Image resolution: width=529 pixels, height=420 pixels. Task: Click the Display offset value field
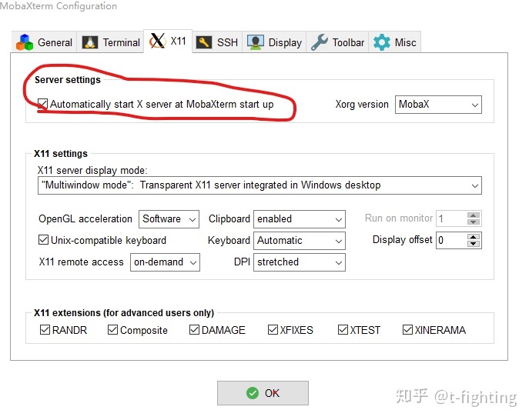click(451, 240)
